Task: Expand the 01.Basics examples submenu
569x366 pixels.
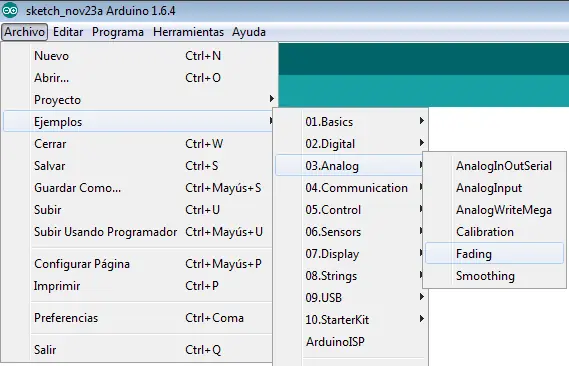Action: click(x=351, y=122)
